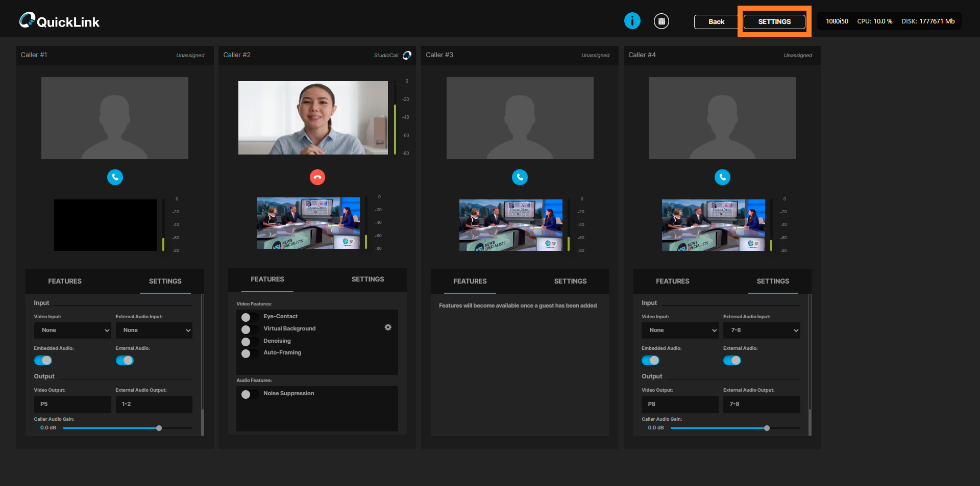Toggle Embedded Audio for Caller #1
The width and height of the screenshot is (980, 486).
pos(43,361)
